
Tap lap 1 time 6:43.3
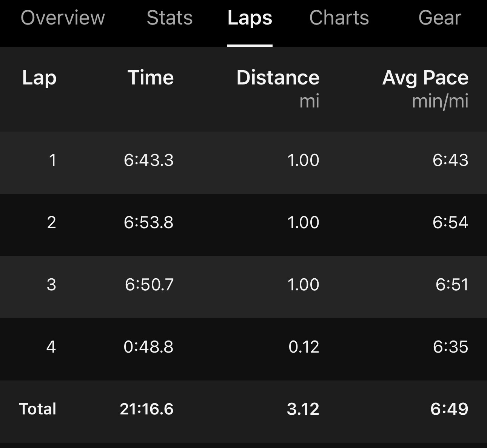tap(149, 160)
